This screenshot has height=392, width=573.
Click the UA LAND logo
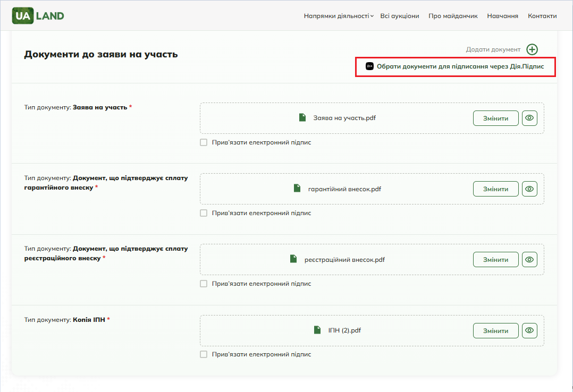point(38,16)
